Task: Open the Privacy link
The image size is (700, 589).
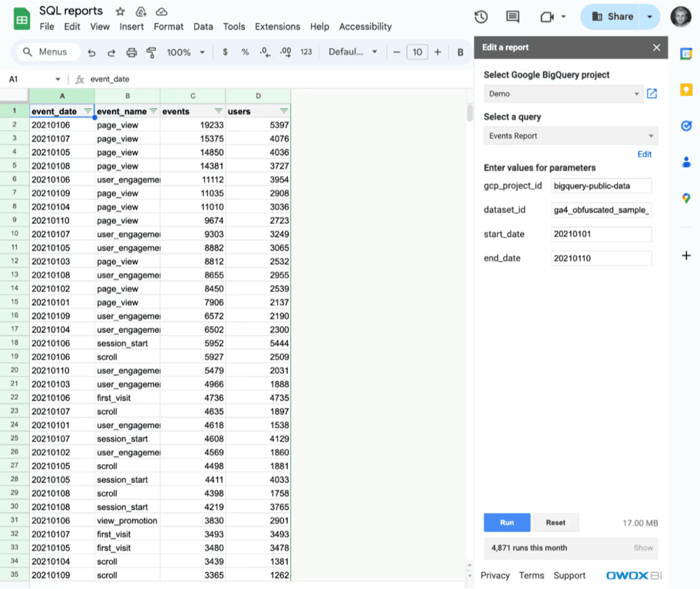Action: coord(494,576)
